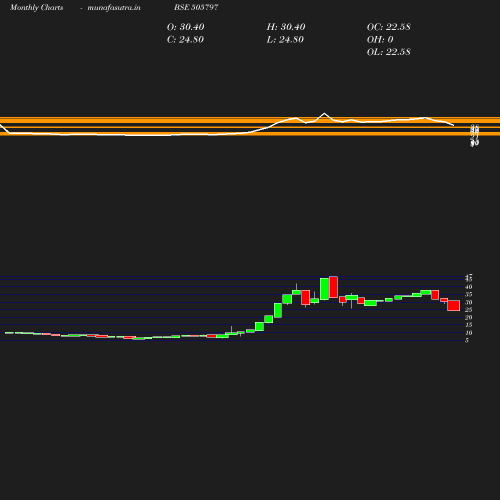This screenshot has height=500, width=500.
Task: Click the 'OC: 22.58' value
Action: (x=389, y=27)
